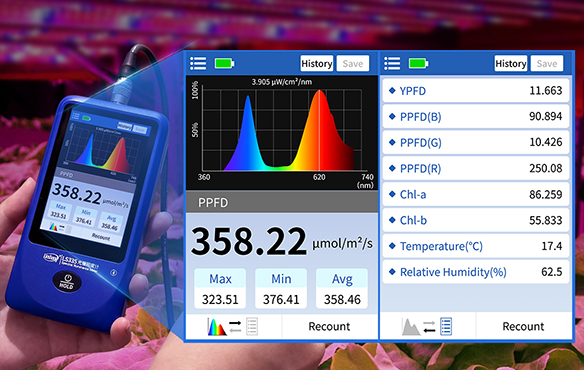Viewport: 584px width, 370px height.
Task: Click the PPFD header bar
Action: tap(282, 202)
